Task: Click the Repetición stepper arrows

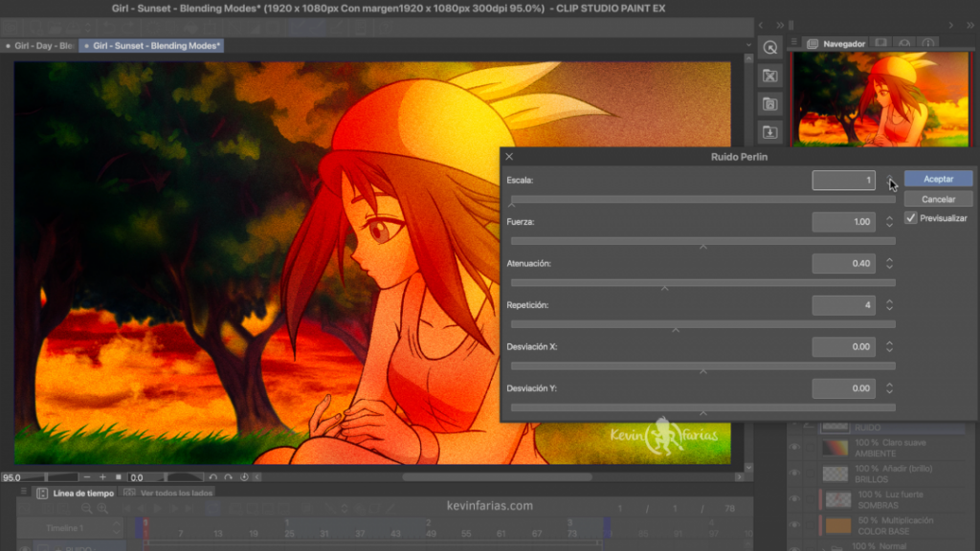Action: tap(889, 305)
